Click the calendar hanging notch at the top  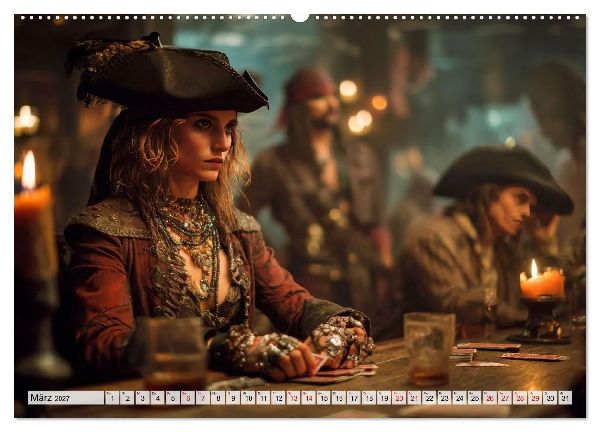pos(300,17)
